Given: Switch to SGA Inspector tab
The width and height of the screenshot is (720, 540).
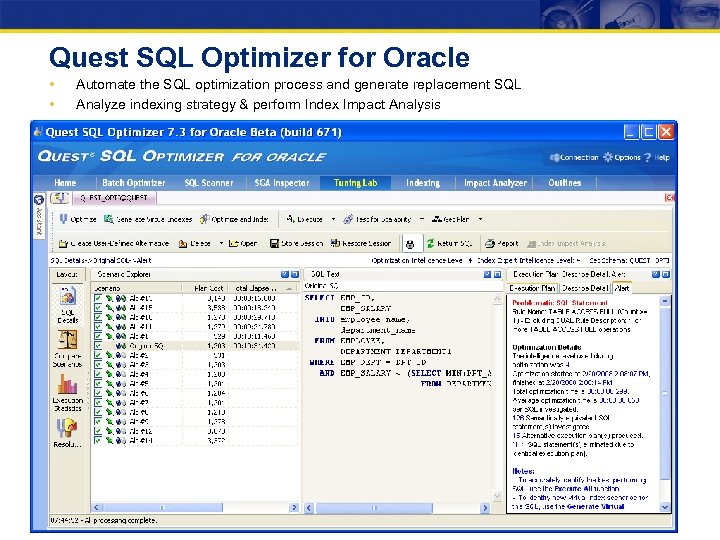Looking at the screenshot, I should click(x=282, y=183).
